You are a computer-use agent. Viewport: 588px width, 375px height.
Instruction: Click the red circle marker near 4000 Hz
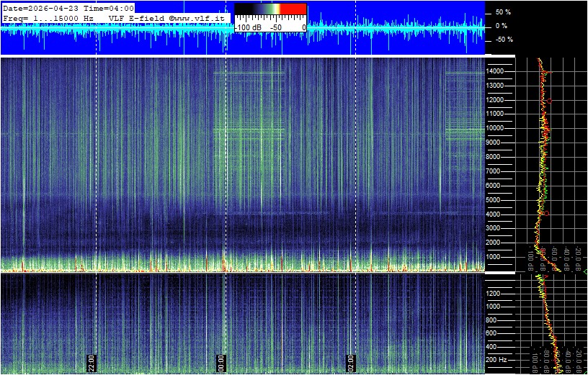pos(546,214)
